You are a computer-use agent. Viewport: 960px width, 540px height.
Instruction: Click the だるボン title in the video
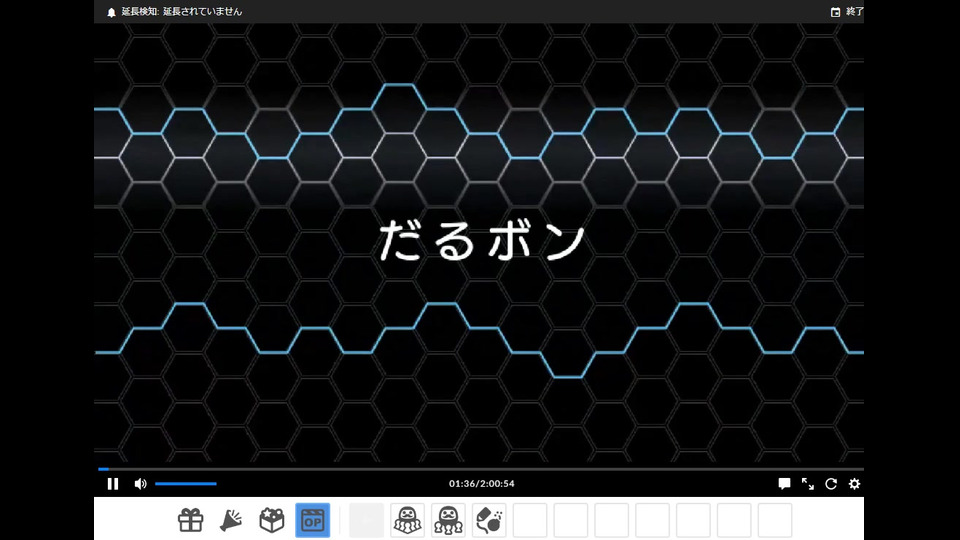482,241
